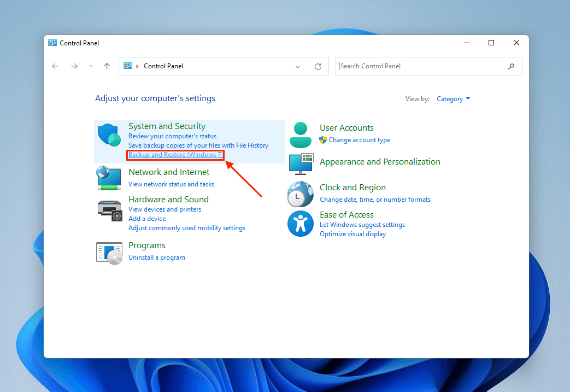Open System and Security category
This screenshot has width=570, height=392.
[x=167, y=126]
